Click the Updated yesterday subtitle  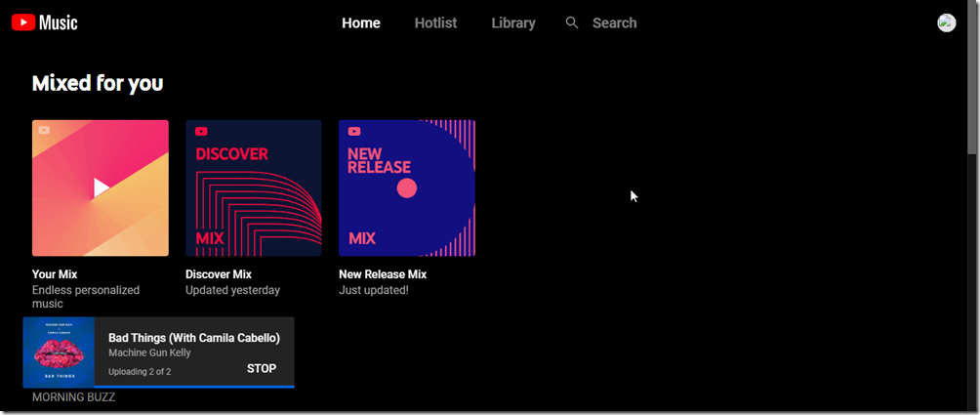coord(232,291)
